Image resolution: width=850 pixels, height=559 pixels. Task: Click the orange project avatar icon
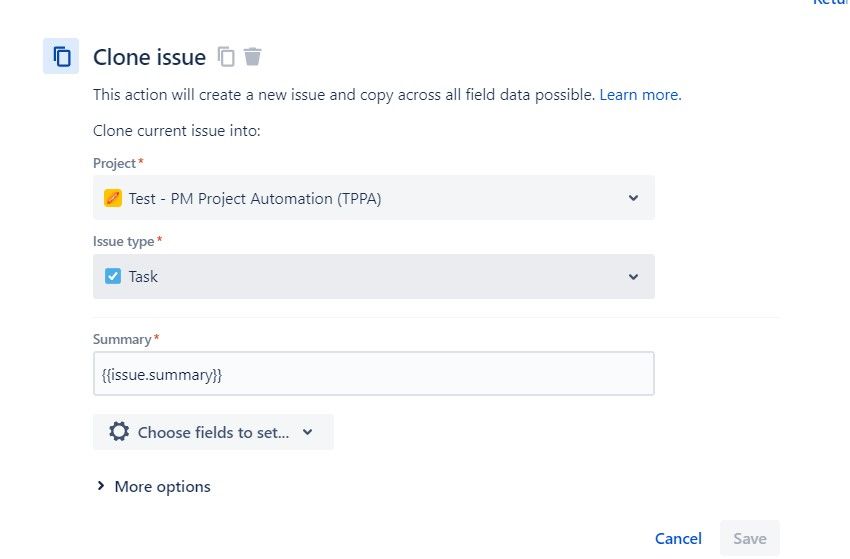[113, 198]
